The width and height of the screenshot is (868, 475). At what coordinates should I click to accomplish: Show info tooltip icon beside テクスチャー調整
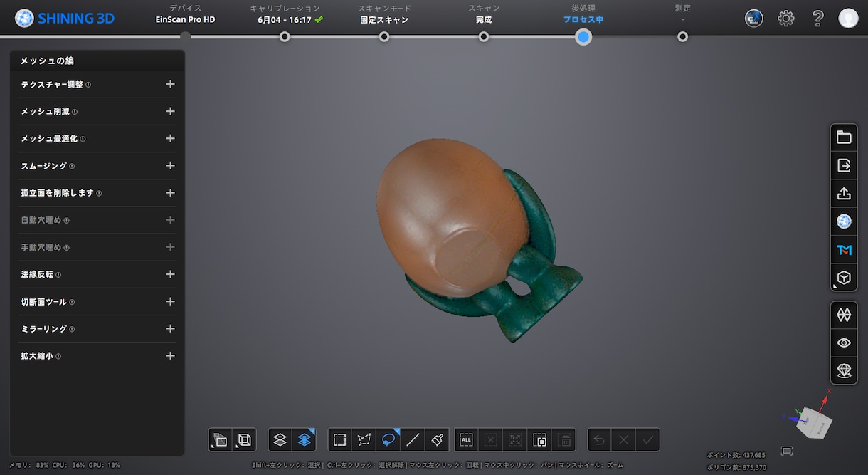pyautogui.click(x=88, y=85)
